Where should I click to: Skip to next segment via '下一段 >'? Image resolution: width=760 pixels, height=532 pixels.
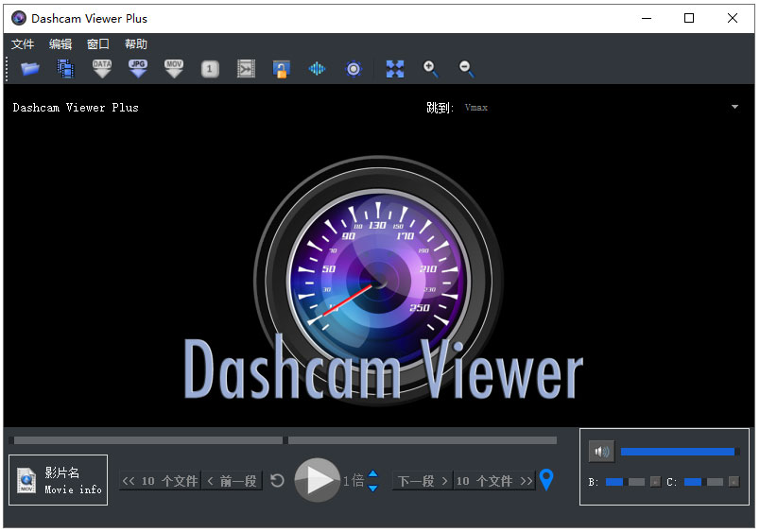pos(423,481)
